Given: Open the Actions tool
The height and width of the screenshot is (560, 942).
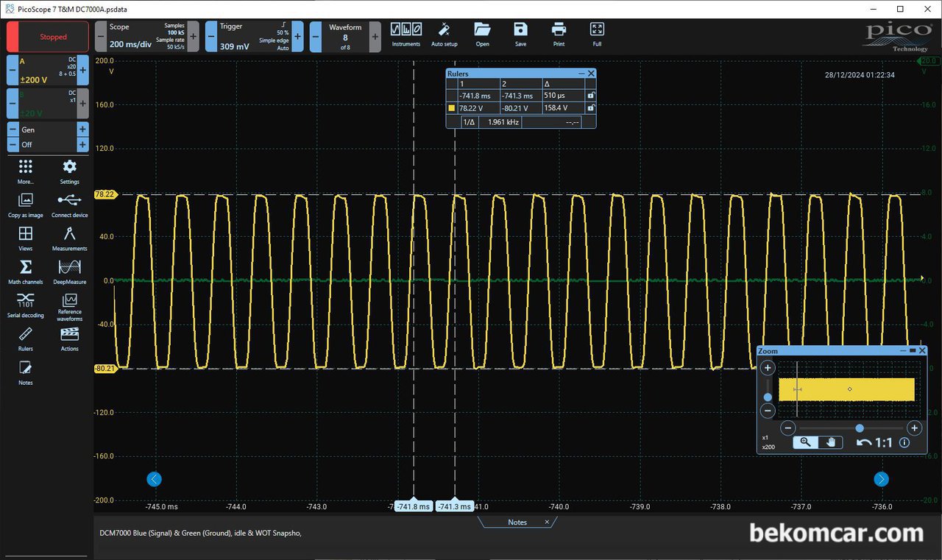Looking at the screenshot, I should click(x=69, y=339).
